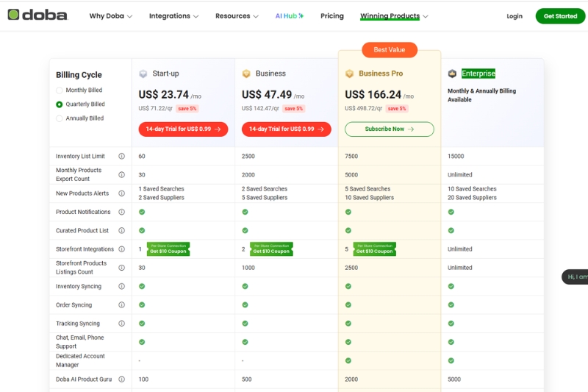The image size is (588, 392).
Task: Click the highlighted Enterprise plan name
Action: [478, 74]
